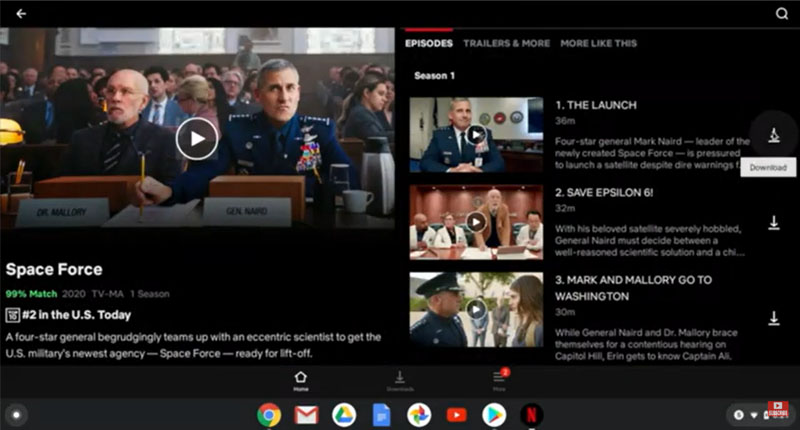Click the TV-MA rating label
This screenshot has height=430, width=800.
coord(108,294)
